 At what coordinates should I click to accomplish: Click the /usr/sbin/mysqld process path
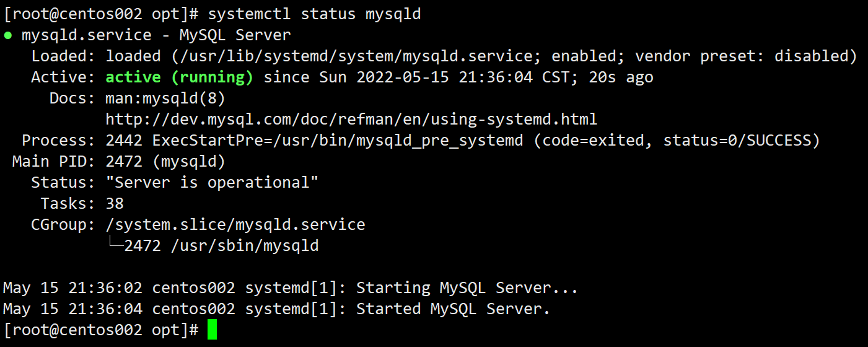(245, 246)
